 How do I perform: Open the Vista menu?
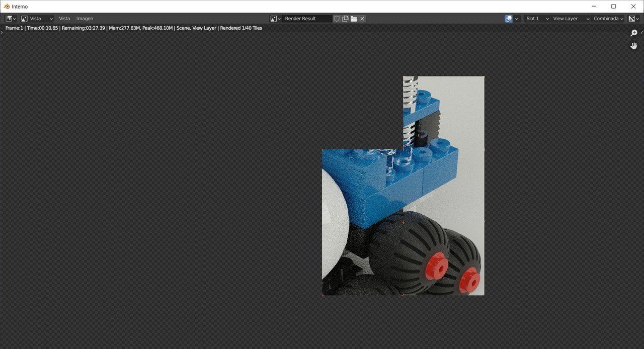point(64,19)
